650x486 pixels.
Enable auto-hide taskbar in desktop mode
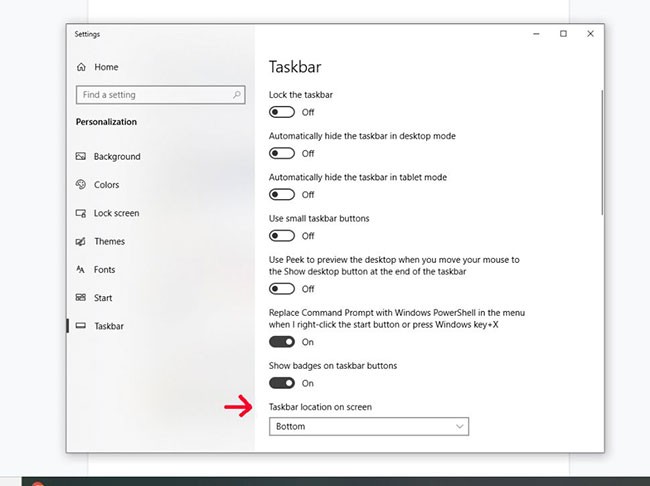282,153
